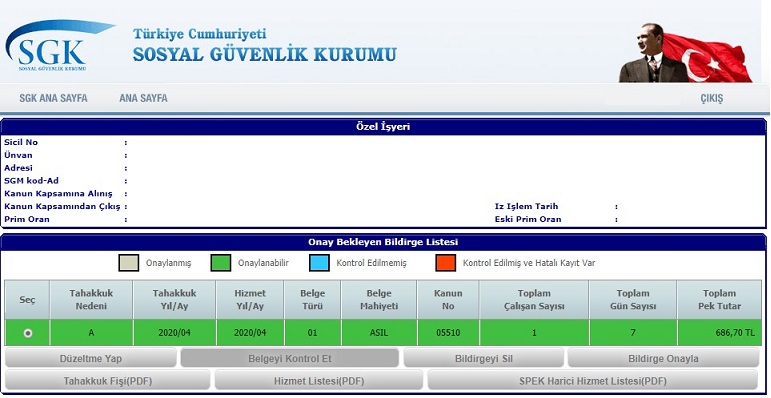The image size is (771, 398).
Task: Go to ANA SAYFA in the navigation bar
Action: (143, 98)
